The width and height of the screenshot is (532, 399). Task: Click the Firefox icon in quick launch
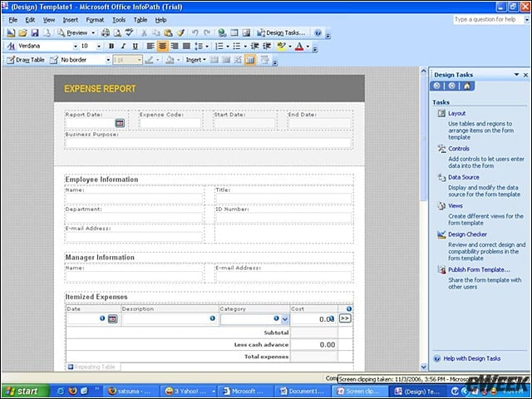tap(72, 391)
